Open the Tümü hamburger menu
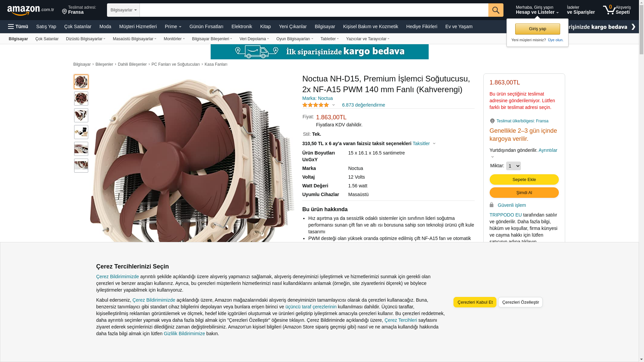The image size is (644, 362). pos(18,26)
